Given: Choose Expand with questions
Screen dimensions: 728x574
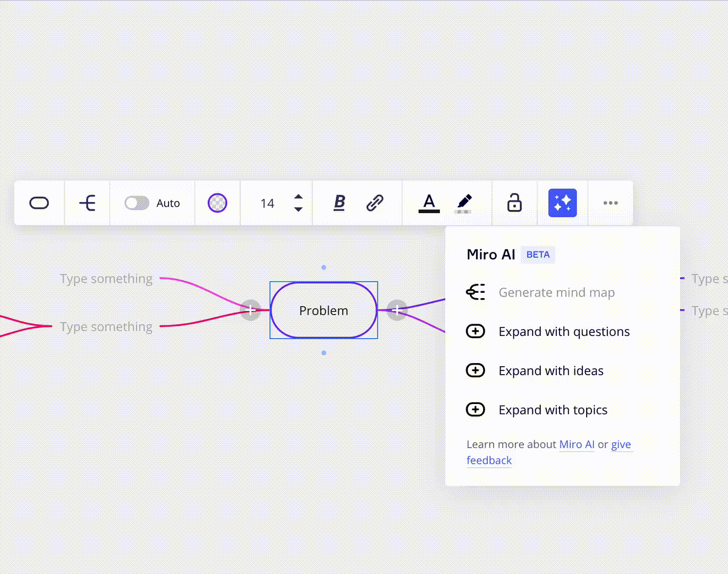Looking at the screenshot, I should pos(564,332).
